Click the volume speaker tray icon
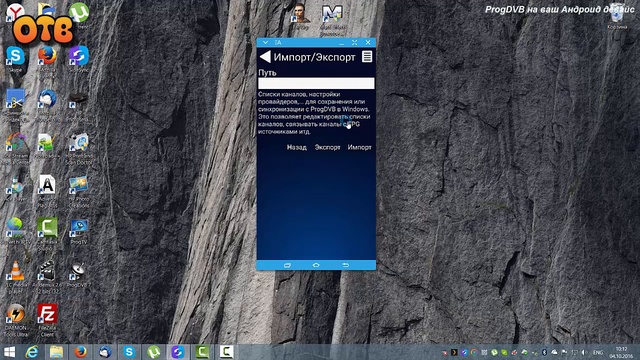This screenshot has height=360, width=640. 584,352
